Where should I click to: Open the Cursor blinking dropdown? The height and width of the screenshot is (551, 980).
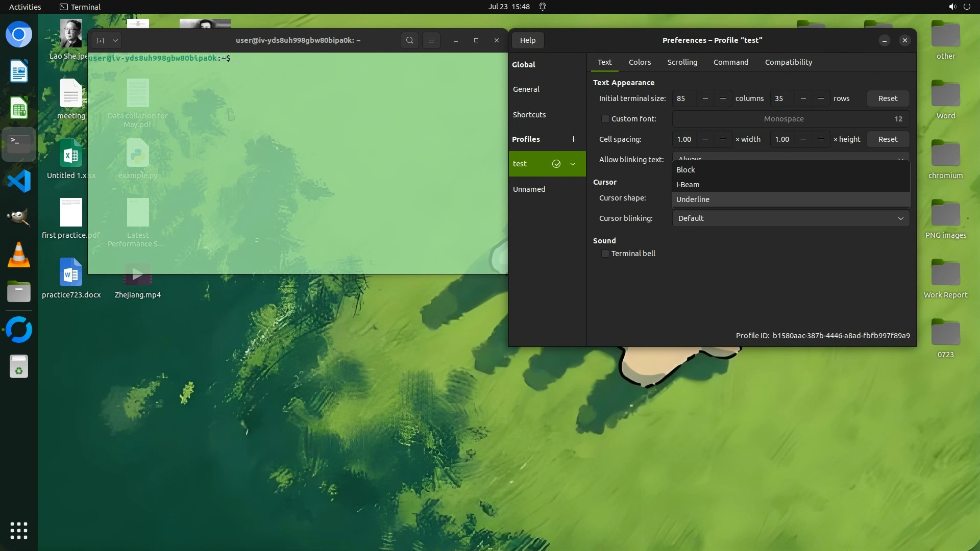(x=790, y=218)
